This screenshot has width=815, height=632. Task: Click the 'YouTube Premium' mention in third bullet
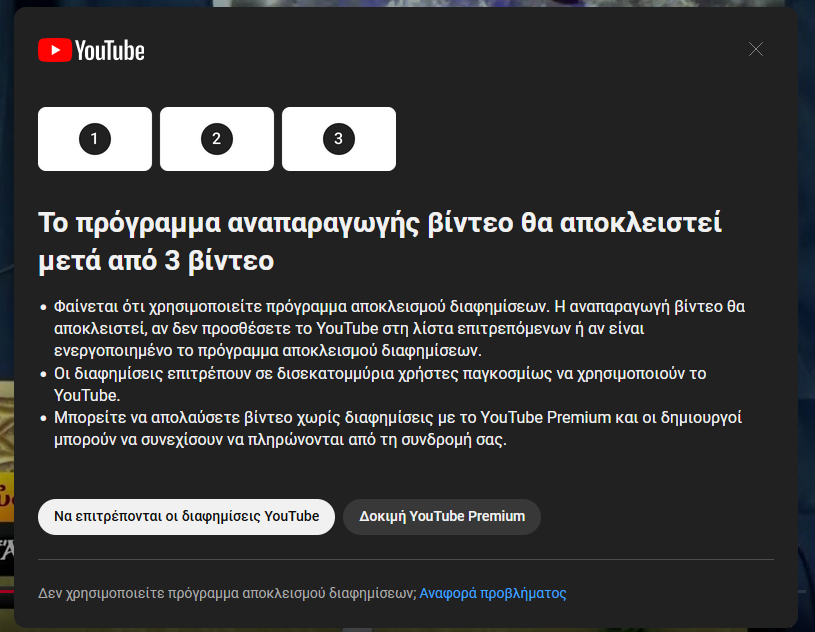pyautogui.click(x=545, y=418)
